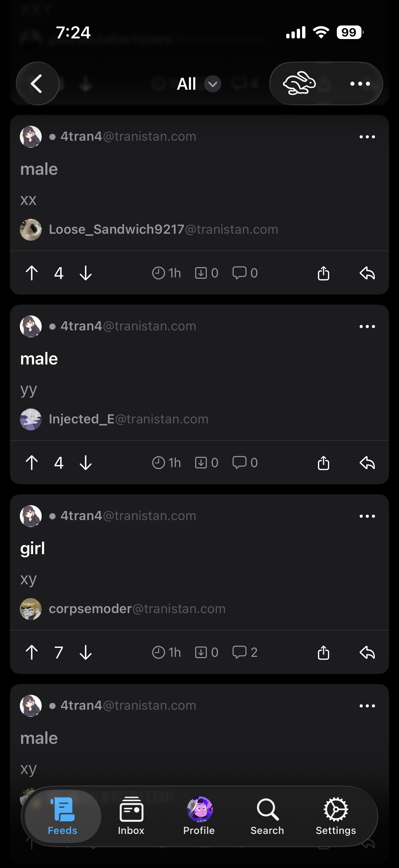Image resolution: width=399 pixels, height=868 pixels.
Task: Open the Settings tab
Action: 336,815
